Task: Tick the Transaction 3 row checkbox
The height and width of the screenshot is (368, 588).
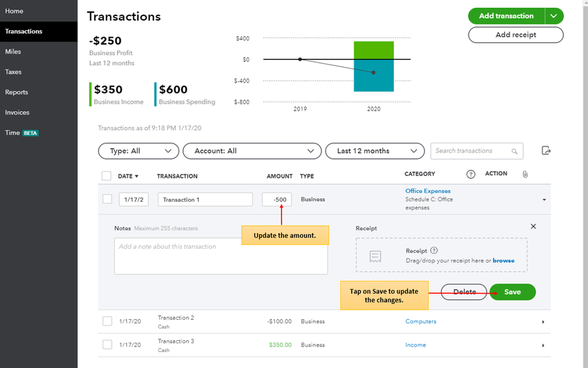Action: (x=107, y=344)
